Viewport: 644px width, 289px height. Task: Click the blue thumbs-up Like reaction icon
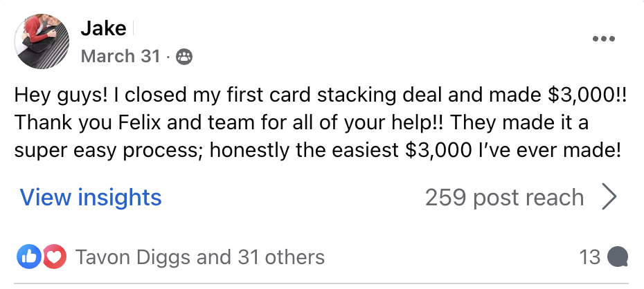[29, 258]
